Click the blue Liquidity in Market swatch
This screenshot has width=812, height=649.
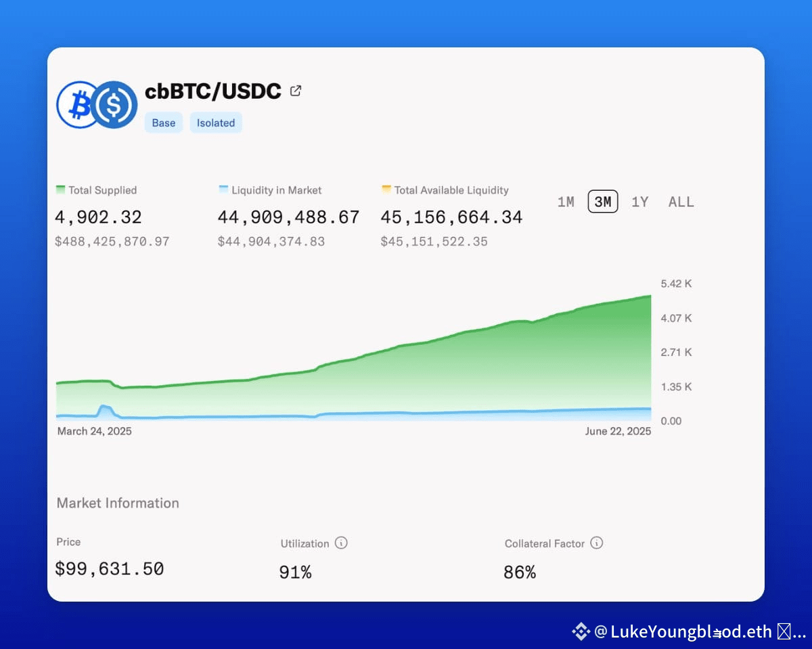(x=223, y=189)
